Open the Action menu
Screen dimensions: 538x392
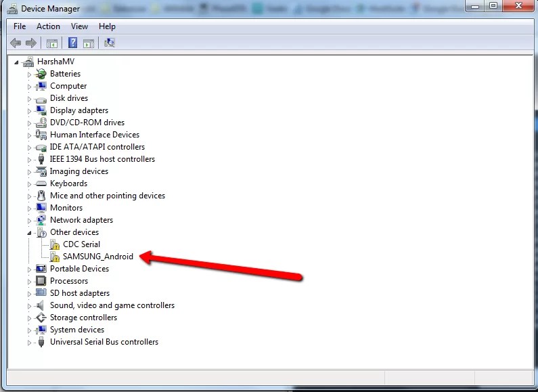pos(48,26)
